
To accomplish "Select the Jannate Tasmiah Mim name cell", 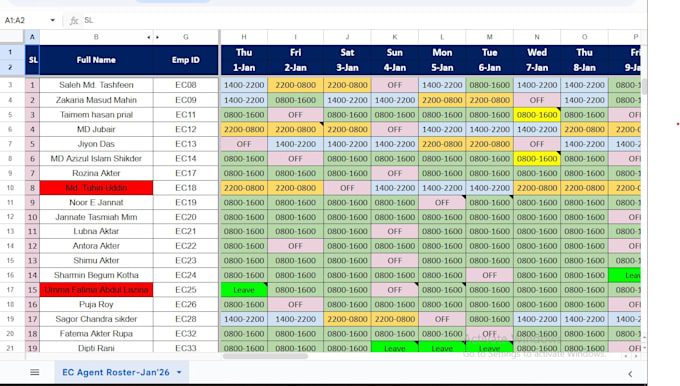I will click(96, 217).
